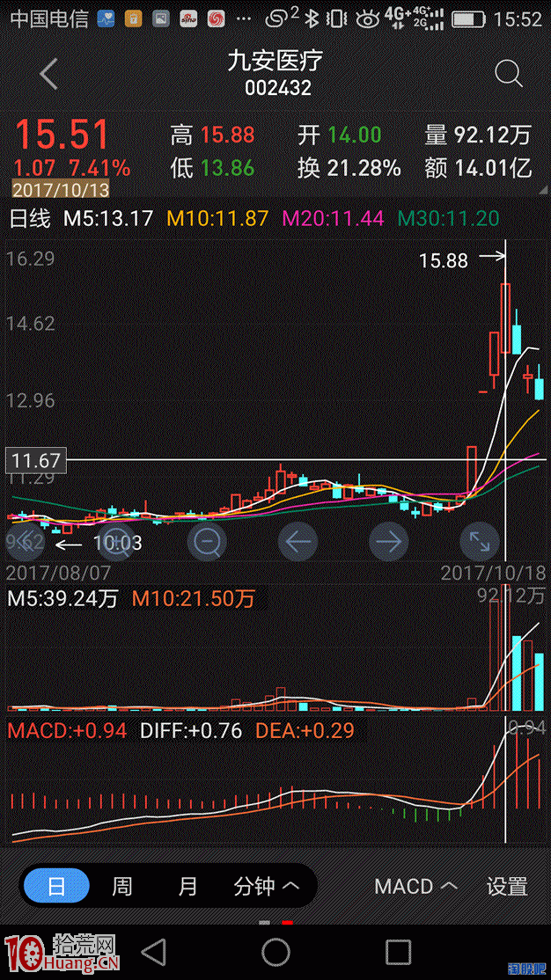Viewport: 551px width, 980px height.
Task: Tap the date label 2017/10/13
Action: (61, 189)
